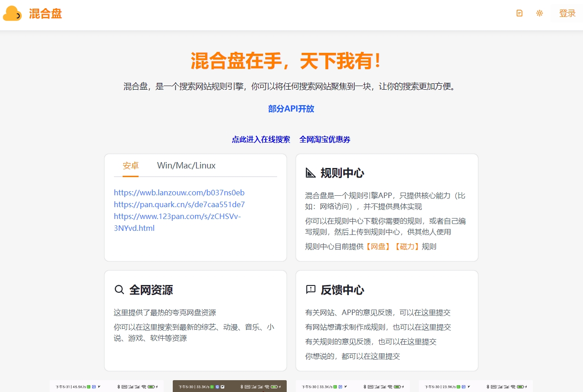
Task: Open the first app screenshot thumbnail
Action: pyautogui.click(x=107, y=386)
